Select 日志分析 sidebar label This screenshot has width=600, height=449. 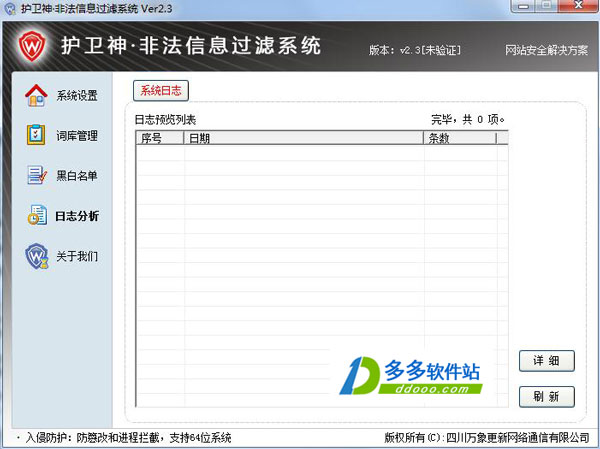tap(77, 216)
